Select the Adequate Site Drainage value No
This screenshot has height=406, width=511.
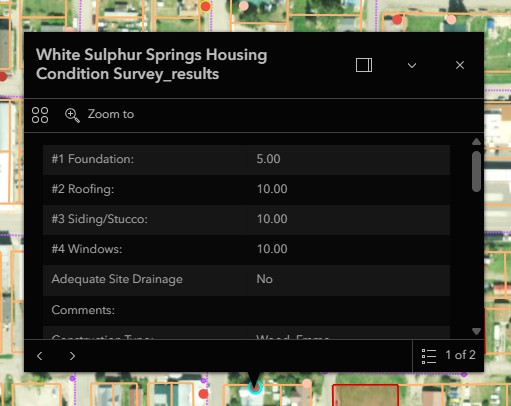pyautogui.click(x=264, y=279)
